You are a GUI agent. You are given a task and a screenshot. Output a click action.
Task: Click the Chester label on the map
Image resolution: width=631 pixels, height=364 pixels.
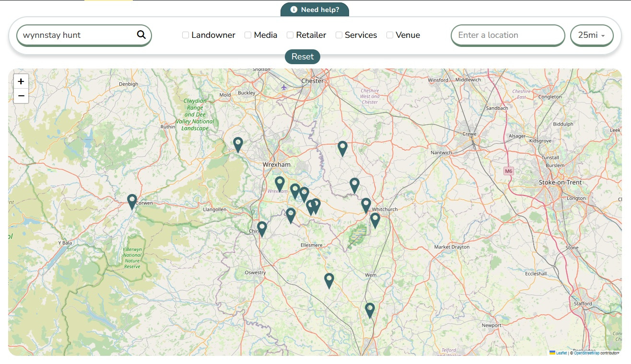click(312, 81)
